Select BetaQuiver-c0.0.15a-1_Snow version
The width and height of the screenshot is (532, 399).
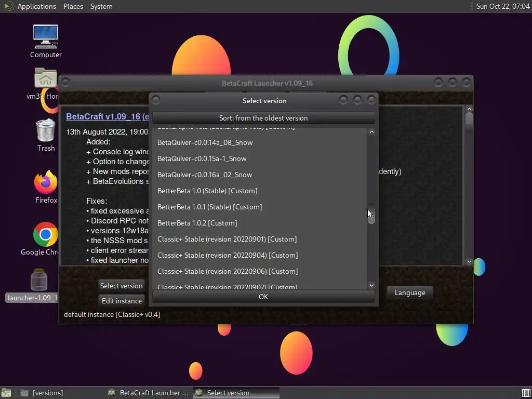click(x=260, y=158)
